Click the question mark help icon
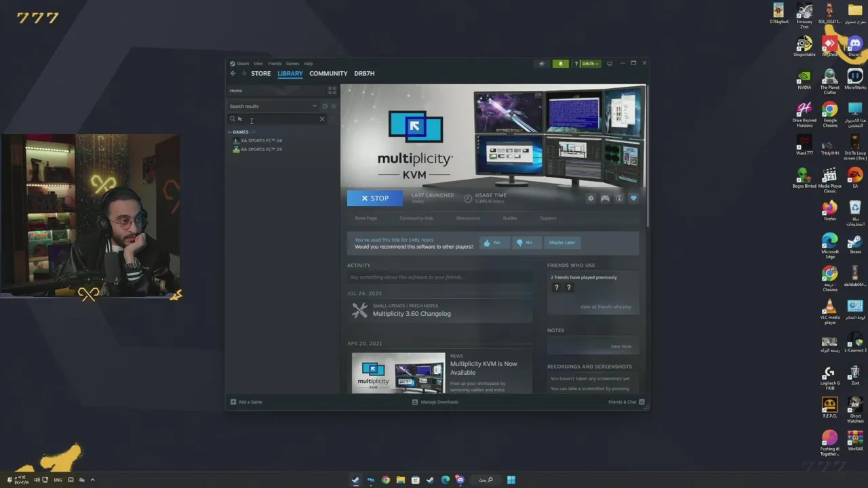This screenshot has width=868, height=488. pyautogui.click(x=576, y=64)
